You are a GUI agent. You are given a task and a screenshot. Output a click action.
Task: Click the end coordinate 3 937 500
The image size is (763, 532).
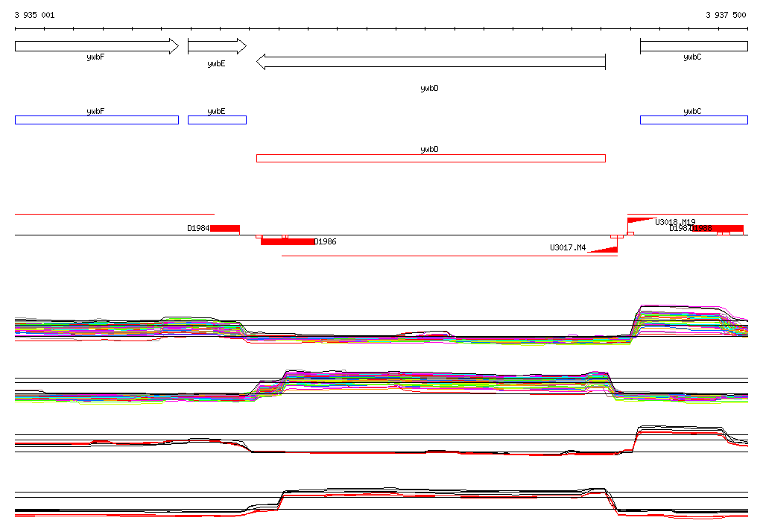coord(726,15)
